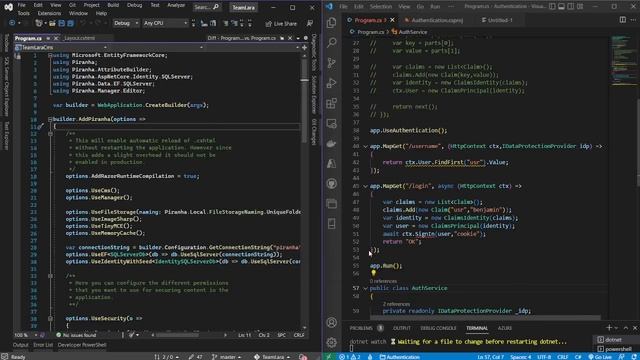The height and width of the screenshot is (360, 640).
Task: Collapse app.MapGet /username fold on line 40
Action: pos(365,146)
